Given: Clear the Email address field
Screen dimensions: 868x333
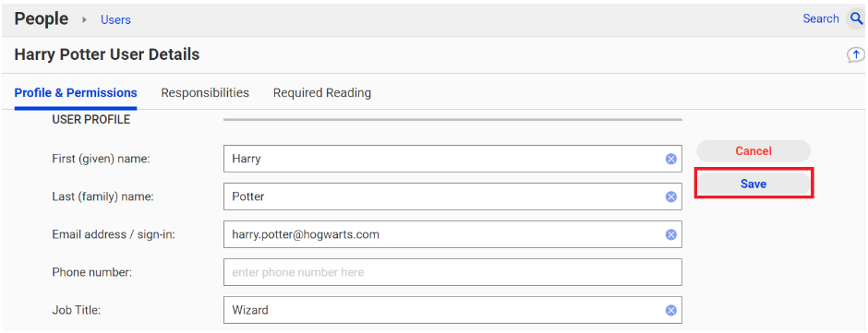Looking at the screenshot, I should 671,234.
